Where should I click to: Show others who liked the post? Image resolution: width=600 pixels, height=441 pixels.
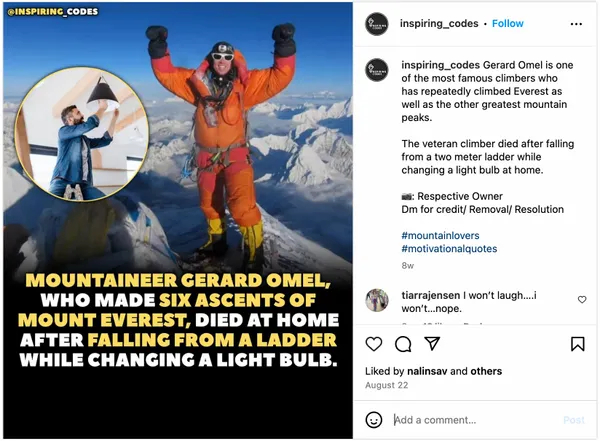486,371
